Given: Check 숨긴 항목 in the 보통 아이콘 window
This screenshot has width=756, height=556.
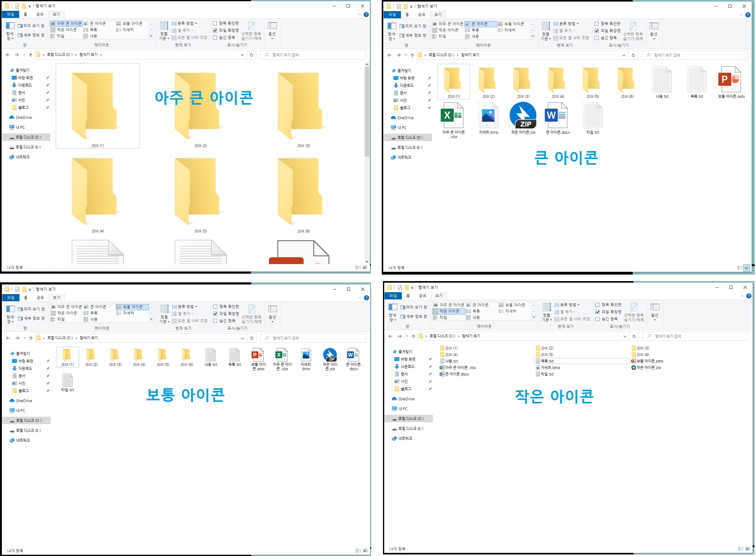Looking at the screenshot, I should (215, 321).
